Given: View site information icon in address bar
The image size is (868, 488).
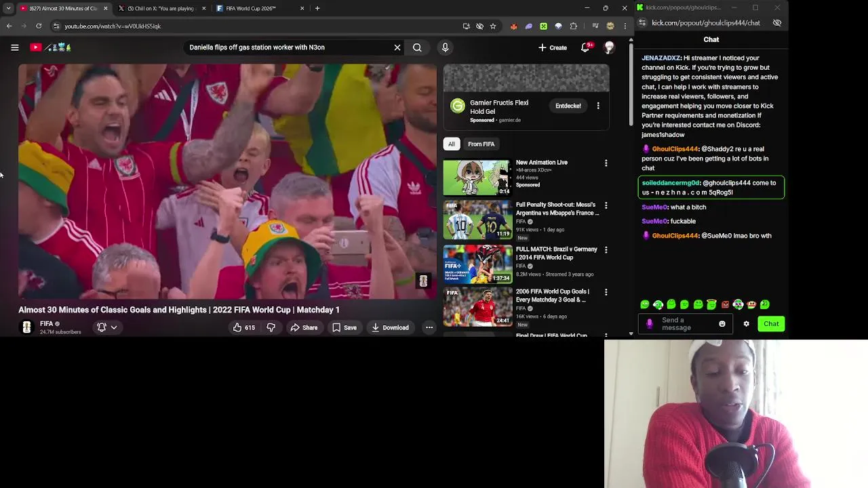Looking at the screenshot, I should [x=57, y=26].
